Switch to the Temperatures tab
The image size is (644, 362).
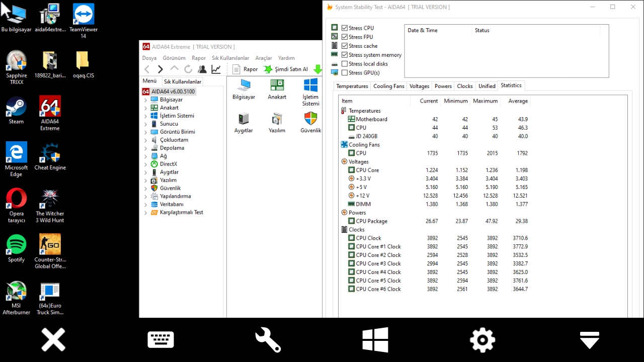pos(352,86)
